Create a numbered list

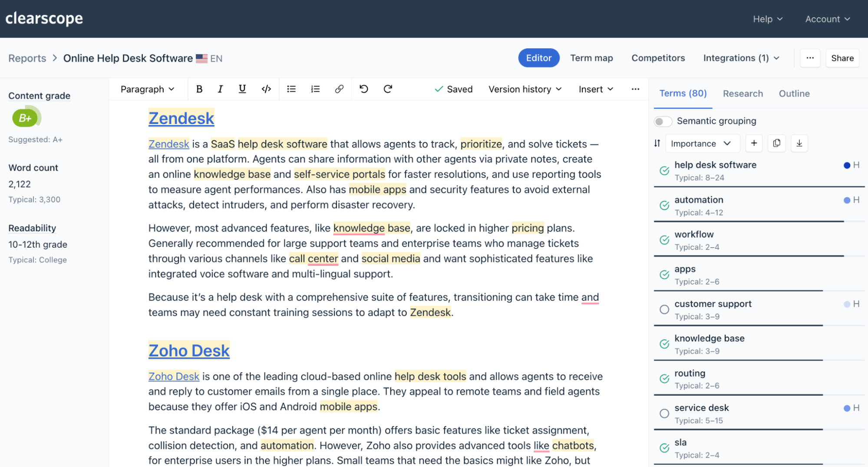(x=315, y=89)
